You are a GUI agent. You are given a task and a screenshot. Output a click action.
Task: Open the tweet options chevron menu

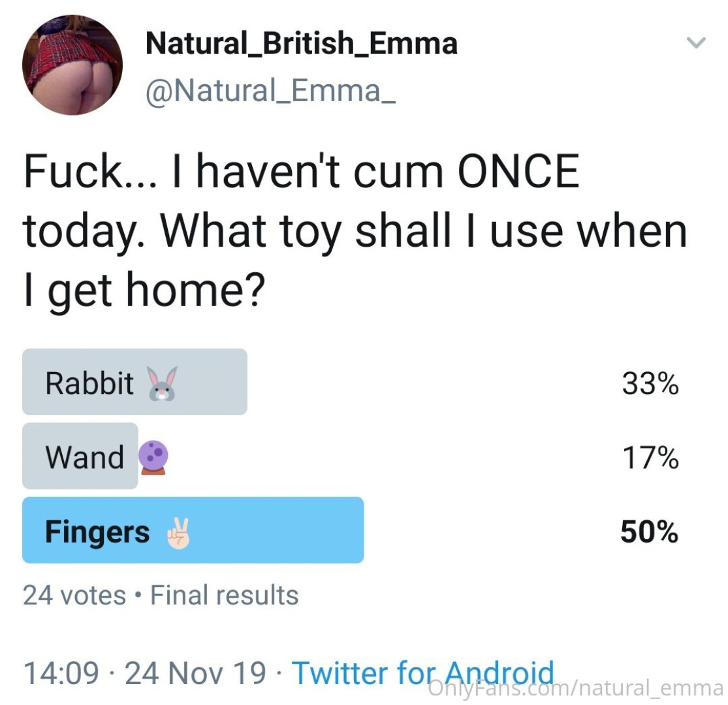tap(697, 44)
